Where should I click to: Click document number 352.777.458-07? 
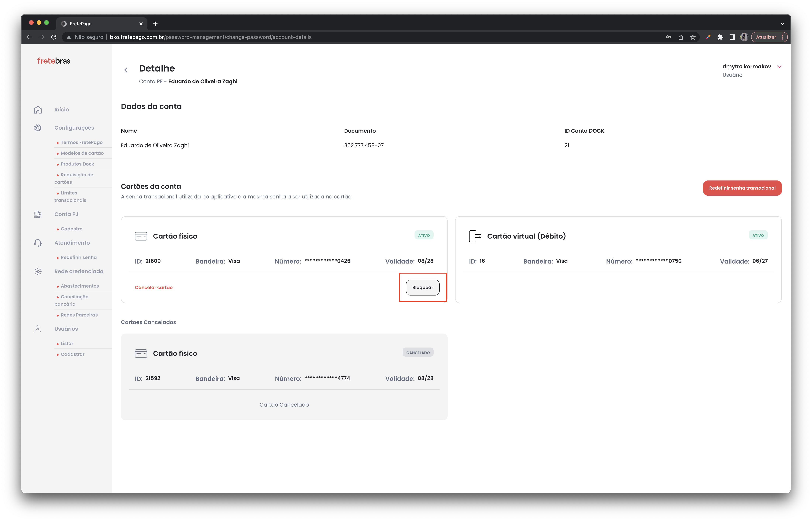(x=364, y=145)
